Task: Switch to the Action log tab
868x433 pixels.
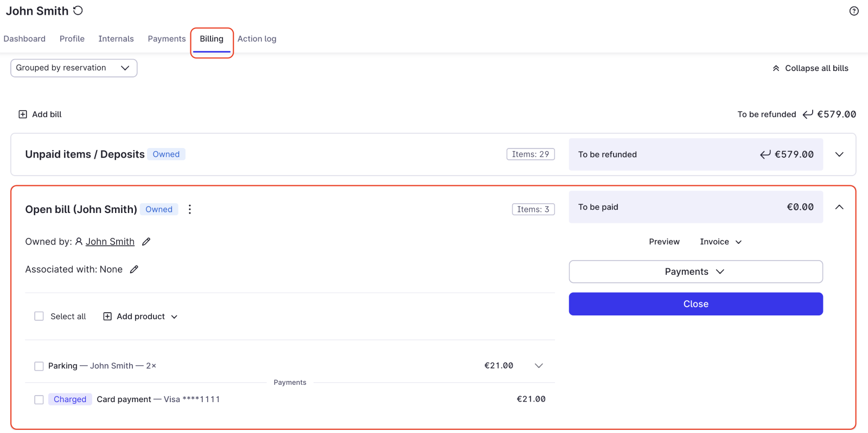Action: tap(257, 39)
